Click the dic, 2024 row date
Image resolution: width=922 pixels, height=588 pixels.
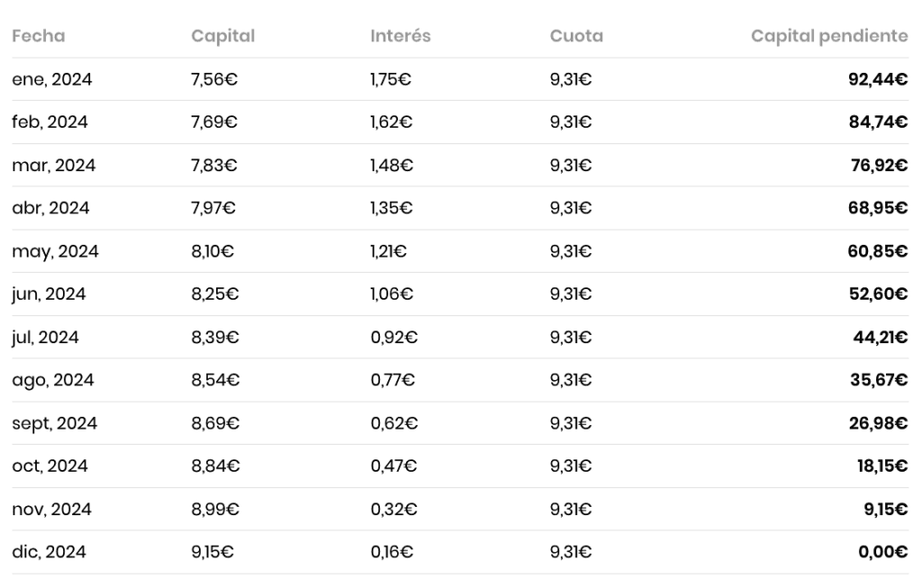coord(49,552)
